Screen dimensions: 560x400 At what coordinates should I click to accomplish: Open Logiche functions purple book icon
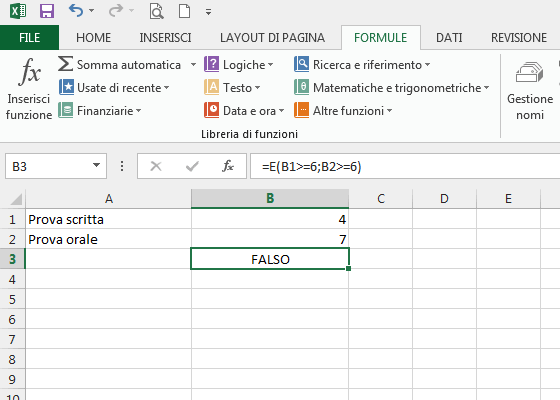tap(211, 64)
